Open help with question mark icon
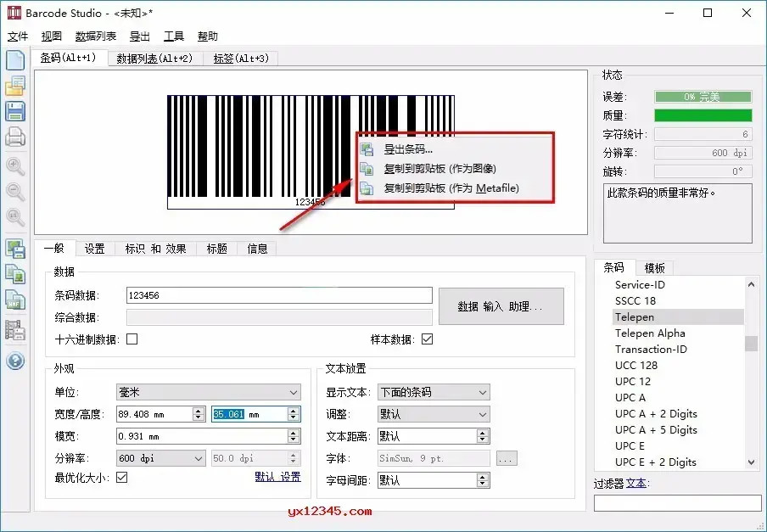 coord(15,361)
